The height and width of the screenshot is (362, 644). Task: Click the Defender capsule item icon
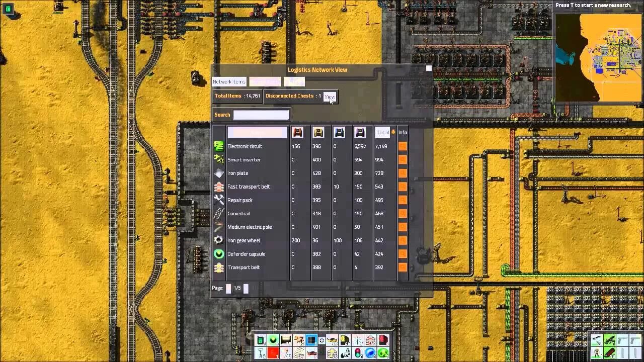pyautogui.click(x=219, y=254)
